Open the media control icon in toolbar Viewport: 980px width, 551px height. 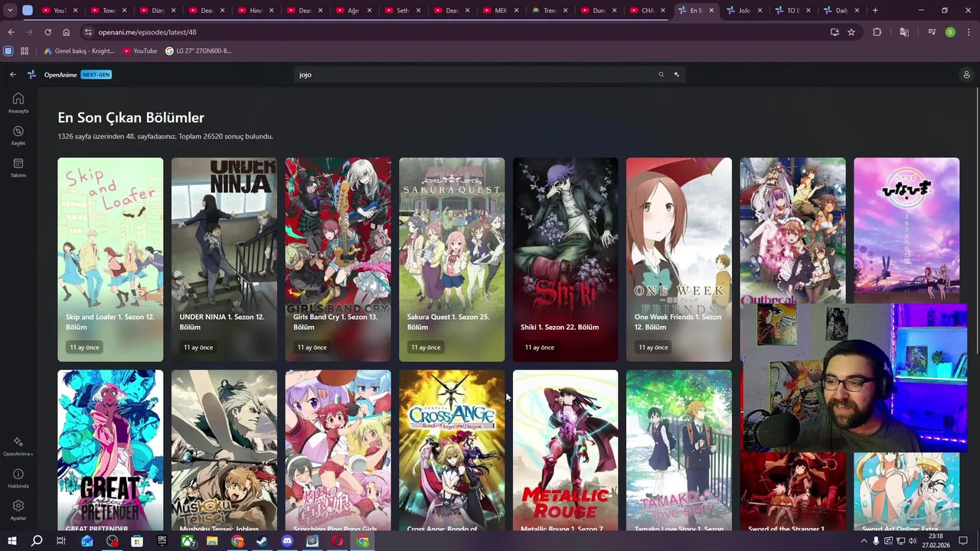coord(932,32)
